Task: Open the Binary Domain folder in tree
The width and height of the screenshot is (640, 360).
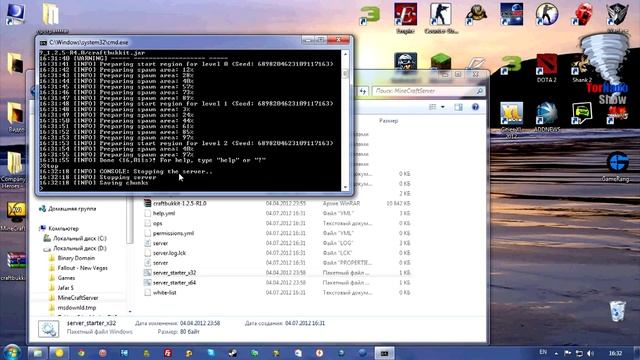Action: tap(76, 258)
